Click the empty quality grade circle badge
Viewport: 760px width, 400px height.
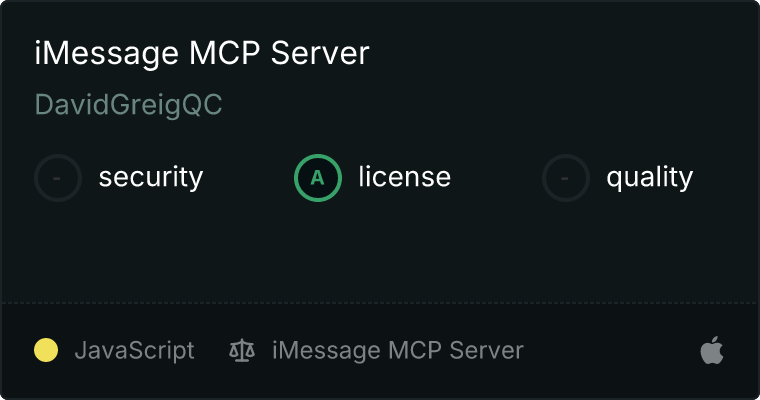[566, 178]
